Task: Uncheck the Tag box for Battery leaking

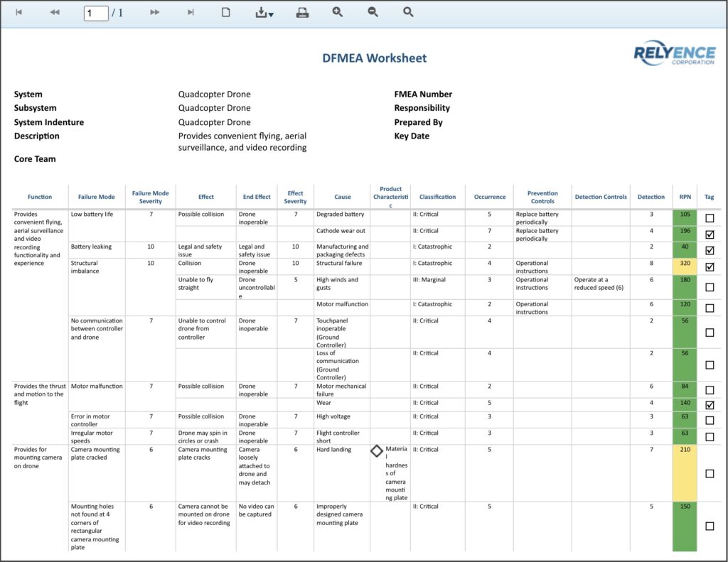Action: coord(709,249)
